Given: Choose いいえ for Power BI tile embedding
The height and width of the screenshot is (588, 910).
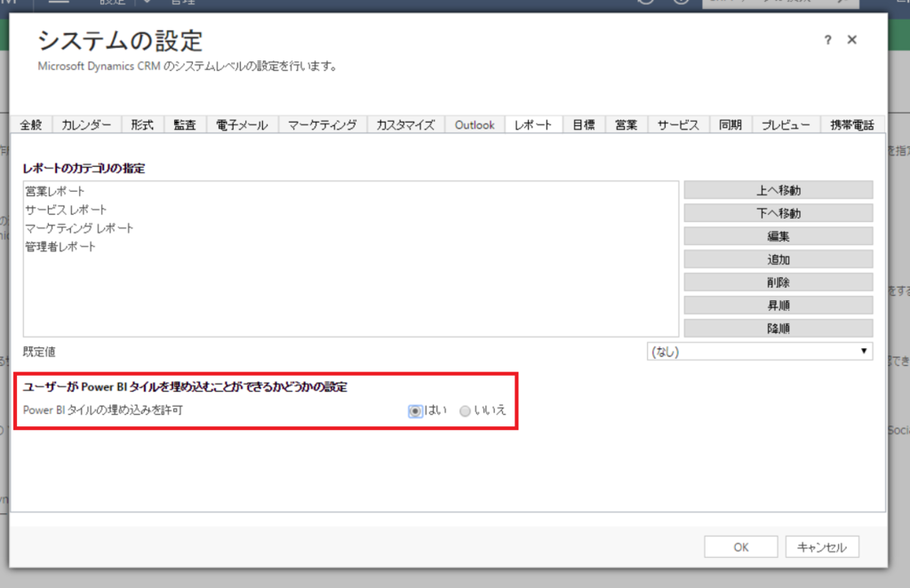Looking at the screenshot, I should pos(465,411).
